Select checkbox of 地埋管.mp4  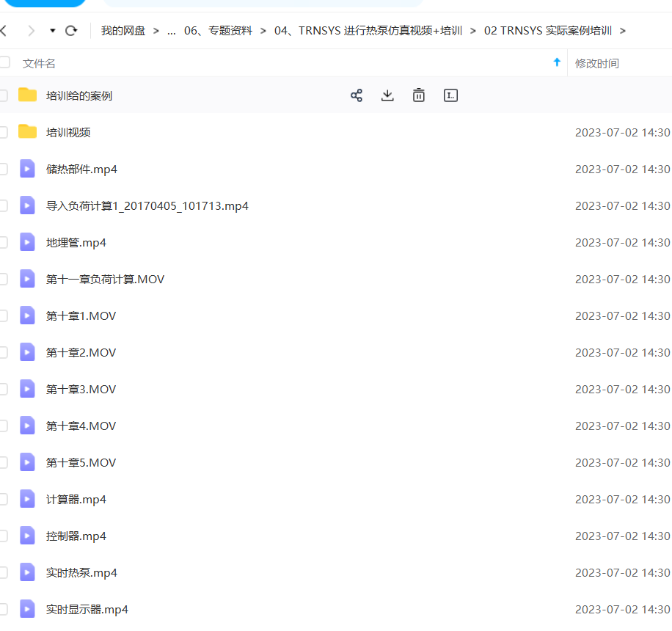pos(4,243)
